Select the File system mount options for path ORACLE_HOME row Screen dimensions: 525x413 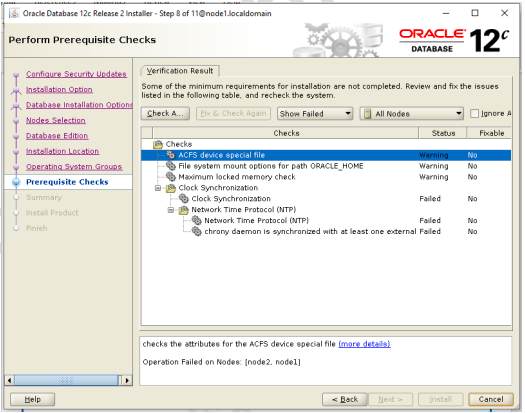point(326,166)
